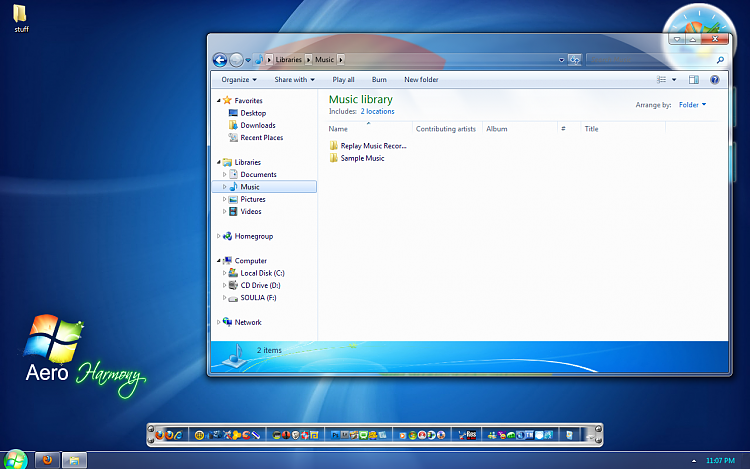Open More view options dropdown arrow
This screenshot has height=469, width=750.
pyautogui.click(x=674, y=80)
